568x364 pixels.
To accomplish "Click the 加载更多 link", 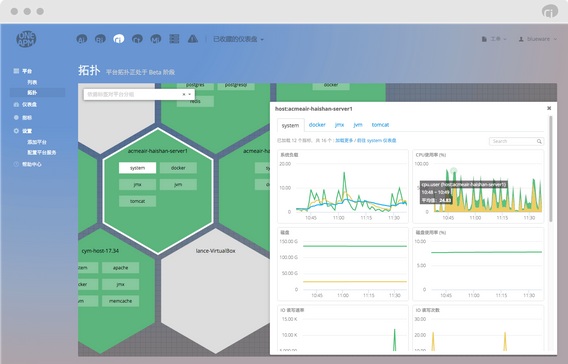I will point(344,141).
